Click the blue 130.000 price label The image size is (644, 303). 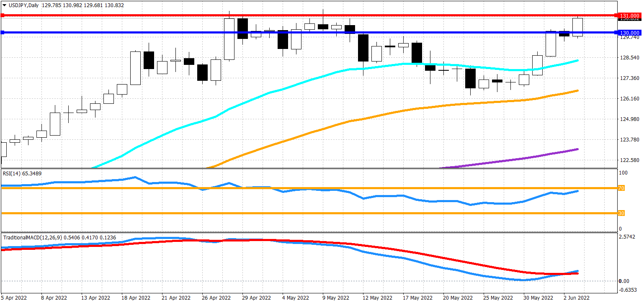[x=629, y=33]
